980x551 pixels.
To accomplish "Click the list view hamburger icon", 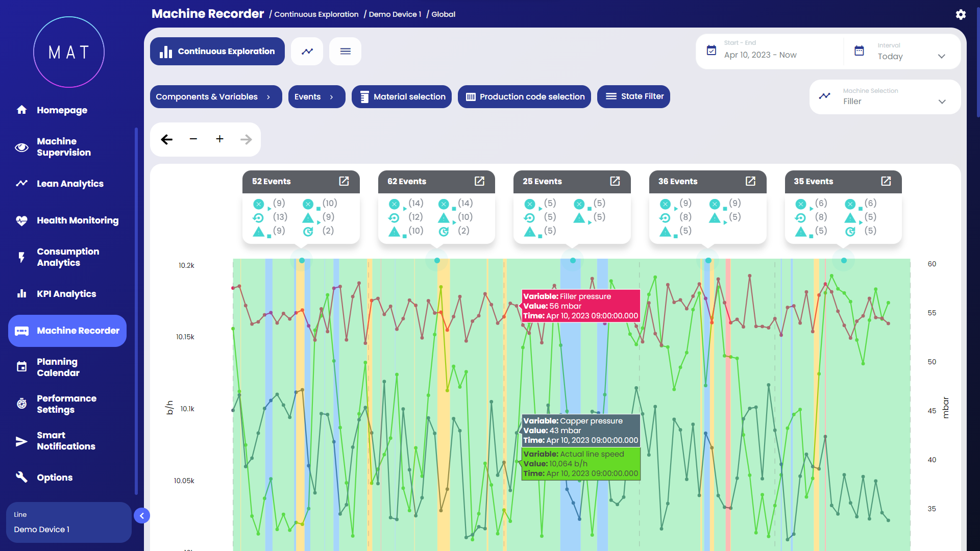I will point(345,52).
